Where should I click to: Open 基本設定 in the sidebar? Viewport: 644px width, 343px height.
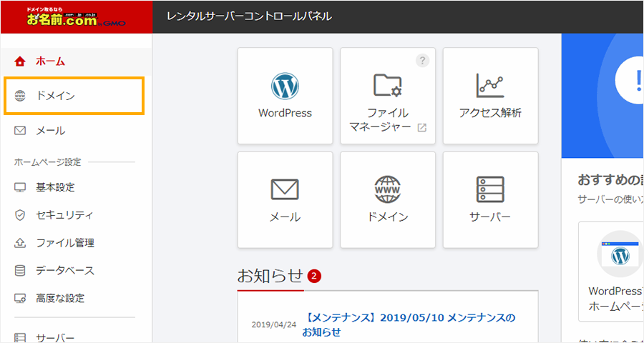tap(76, 187)
